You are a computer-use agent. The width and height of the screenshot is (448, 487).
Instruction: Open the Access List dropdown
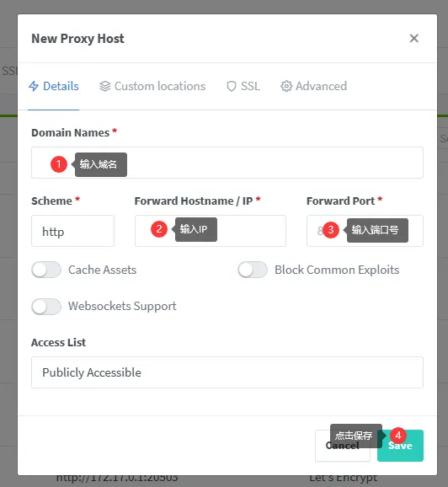[227, 372]
